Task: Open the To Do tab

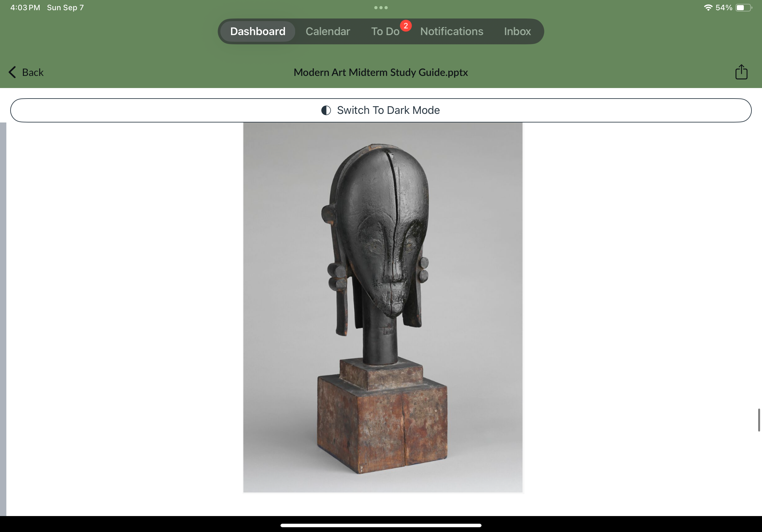Action: click(385, 32)
